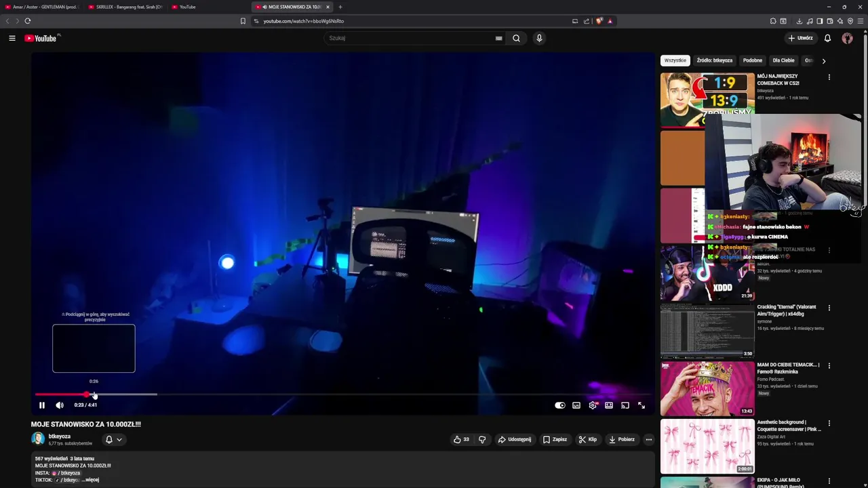Open more actions menu under the video
The height and width of the screenshot is (488, 868).
pyautogui.click(x=648, y=439)
